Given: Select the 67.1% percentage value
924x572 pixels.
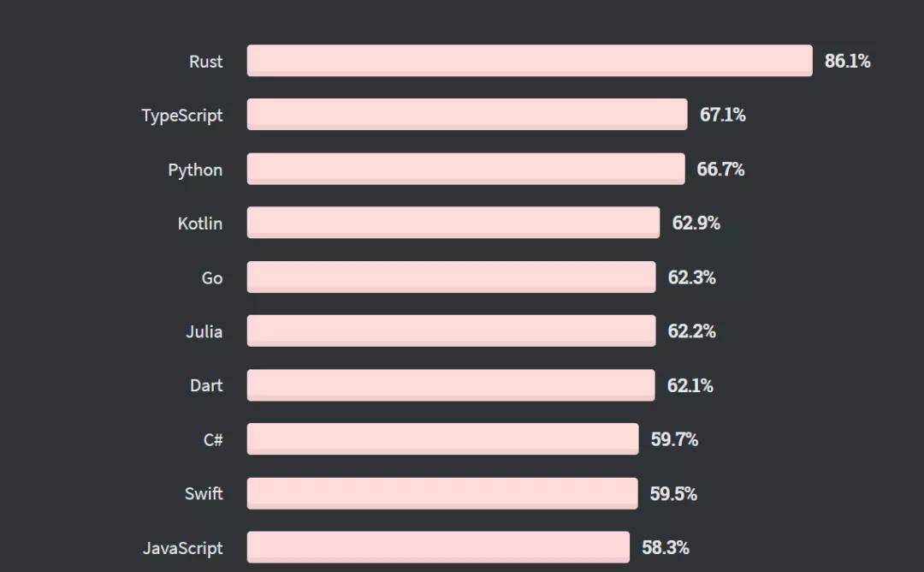Looking at the screenshot, I should click(722, 115).
